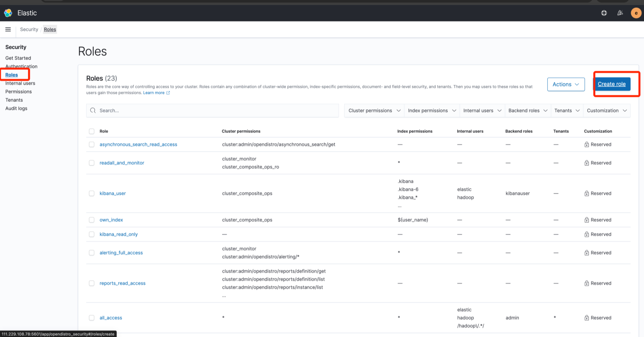Click the Elastic logo icon
644x337 pixels.
[8, 13]
